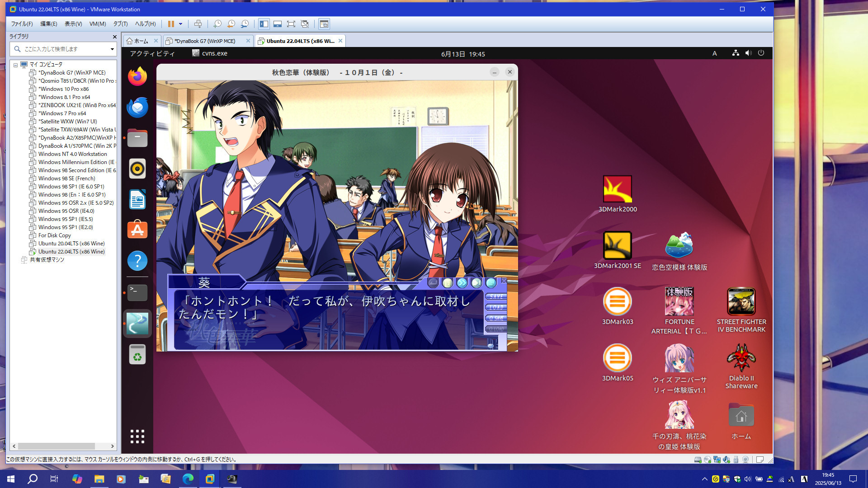868x488 pixels.
Task: Open the snapshot manager (clock with wrench)
Action: pos(245,24)
